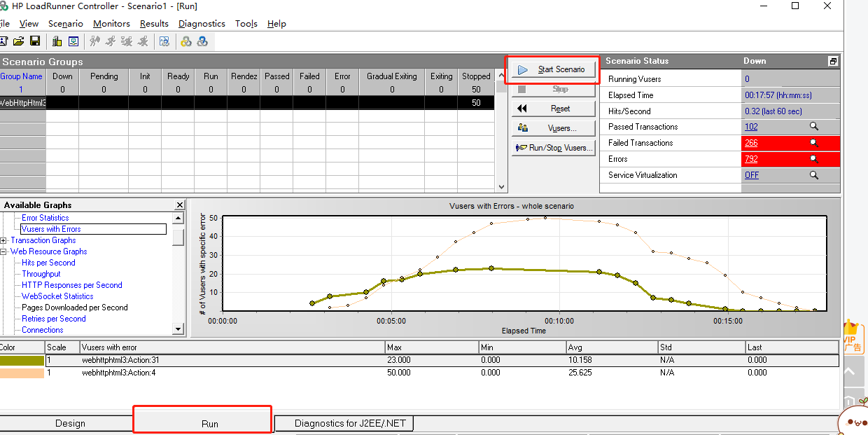Click the fourth running-figure Vuser toolbar icon

[143, 41]
